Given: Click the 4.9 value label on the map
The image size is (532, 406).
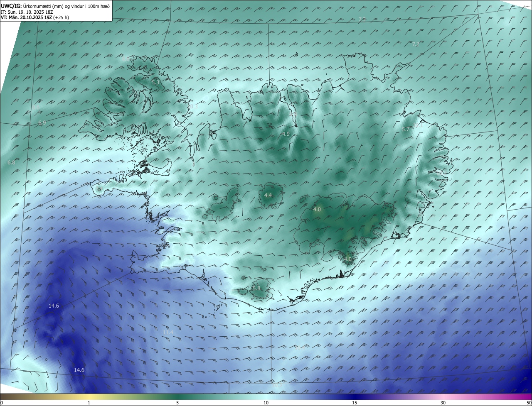Looking at the screenshot, I should (286, 134).
